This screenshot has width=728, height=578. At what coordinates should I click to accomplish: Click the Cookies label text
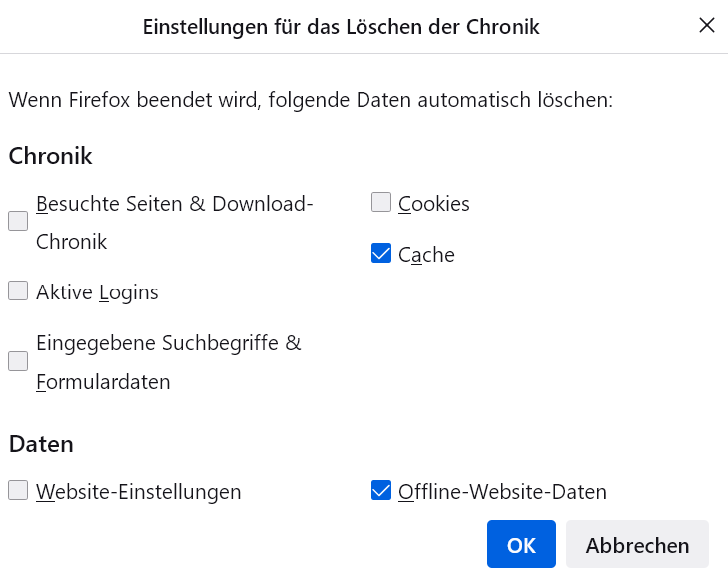tap(434, 204)
